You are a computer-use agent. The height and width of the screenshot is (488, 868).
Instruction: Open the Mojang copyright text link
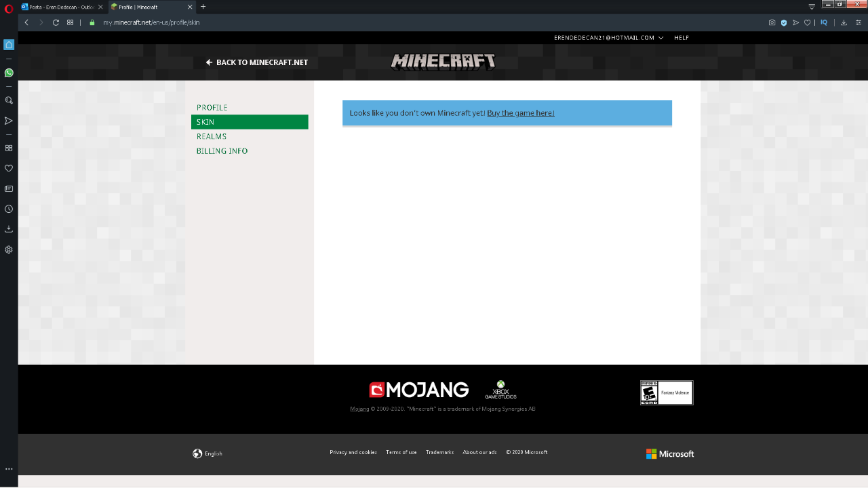[359, 409]
